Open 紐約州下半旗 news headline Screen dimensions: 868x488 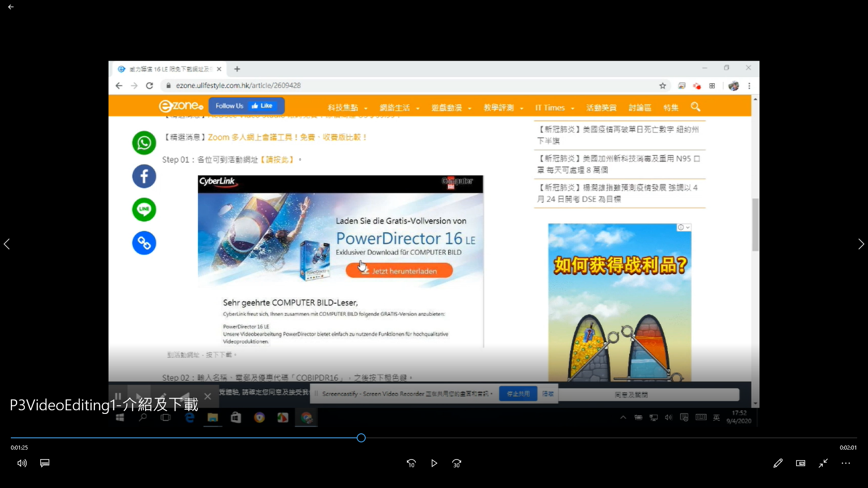618,135
